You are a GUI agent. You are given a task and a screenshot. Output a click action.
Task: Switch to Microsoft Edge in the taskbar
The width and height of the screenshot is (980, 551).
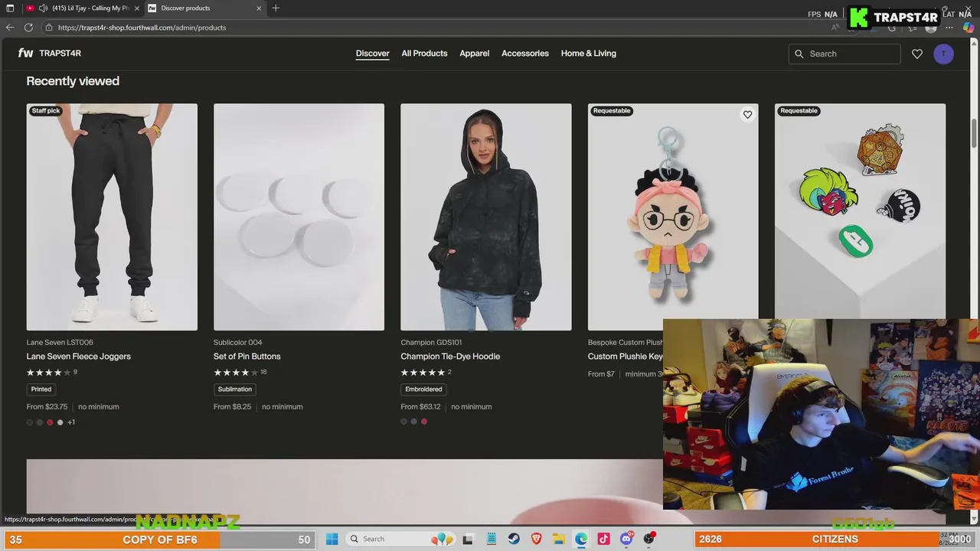[x=581, y=539]
